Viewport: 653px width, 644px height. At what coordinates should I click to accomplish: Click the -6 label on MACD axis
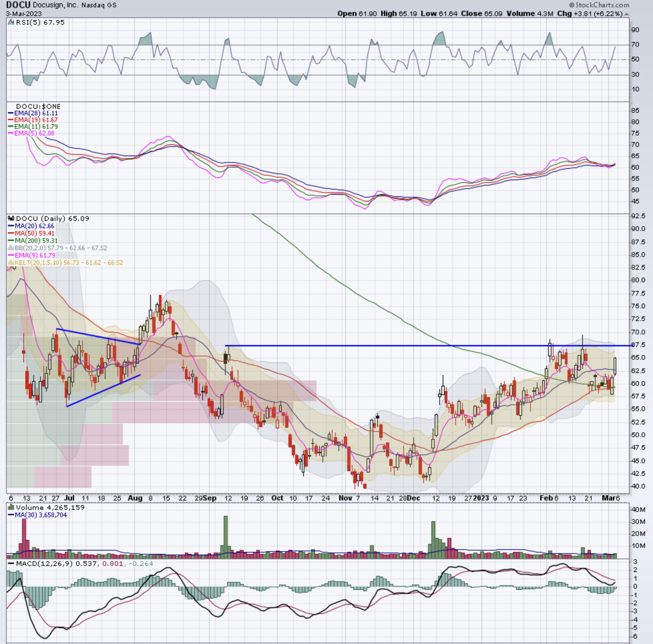pos(634,636)
